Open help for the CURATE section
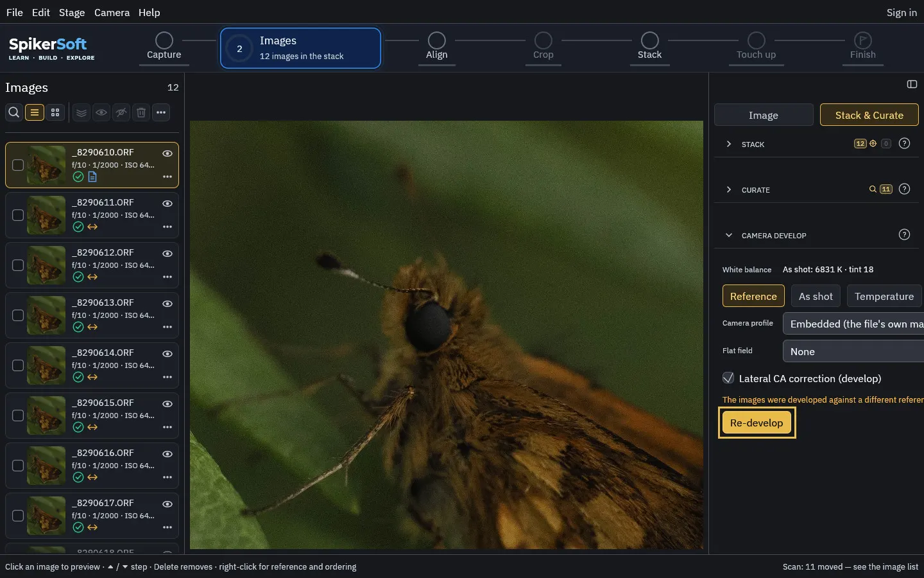 [904, 189]
